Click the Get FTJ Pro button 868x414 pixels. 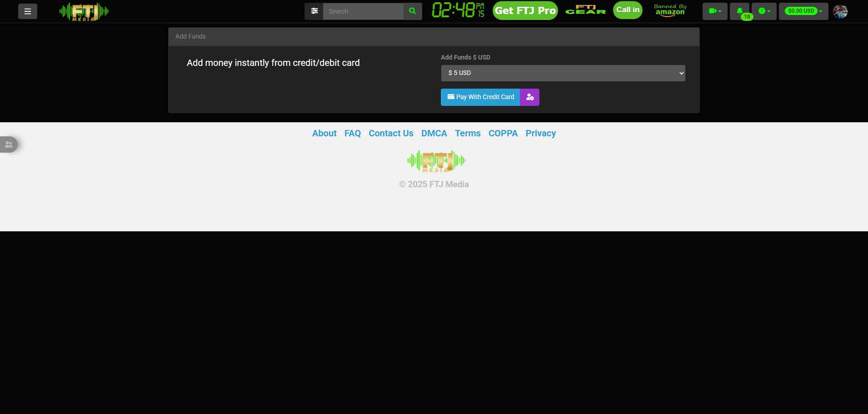[525, 11]
